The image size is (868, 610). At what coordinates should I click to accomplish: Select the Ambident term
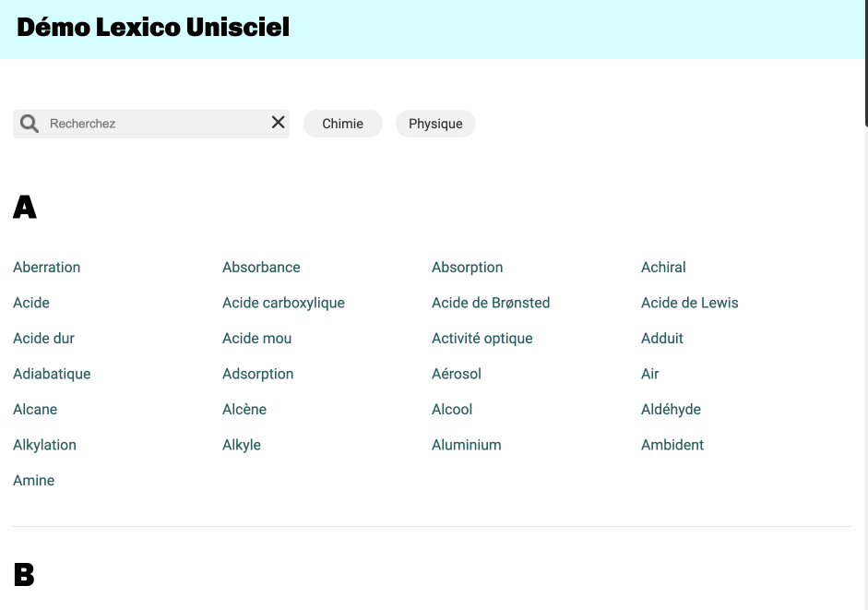point(672,445)
